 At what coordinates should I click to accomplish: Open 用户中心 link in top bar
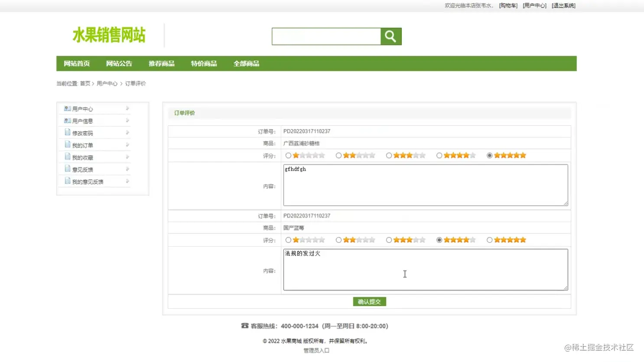(x=534, y=6)
